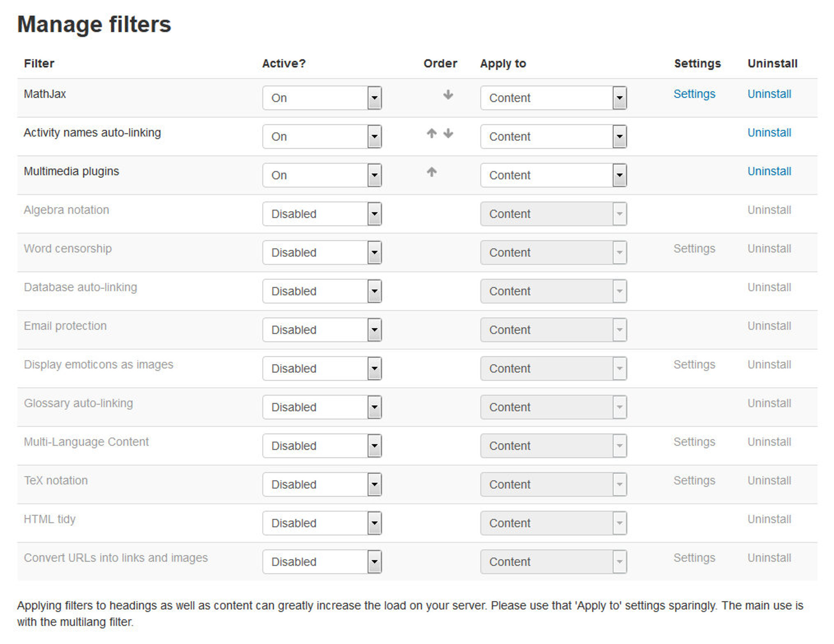Open the Email protection Disabled dropdown
This screenshot has height=644, width=834.
click(374, 329)
